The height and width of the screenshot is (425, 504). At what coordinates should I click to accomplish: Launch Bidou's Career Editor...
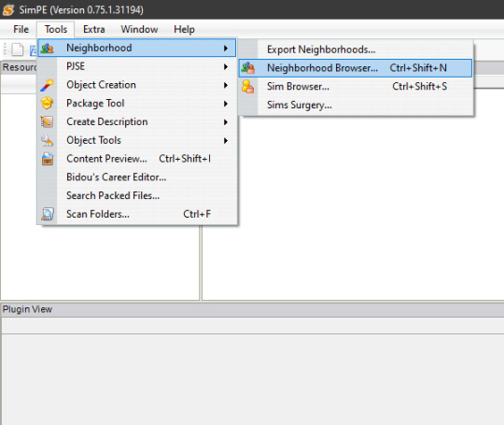tap(137, 177)
